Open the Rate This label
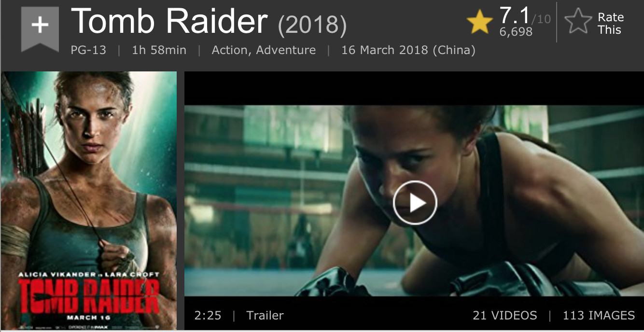The image size is (644, 332). pyautogui.click(x=610, y=24)
